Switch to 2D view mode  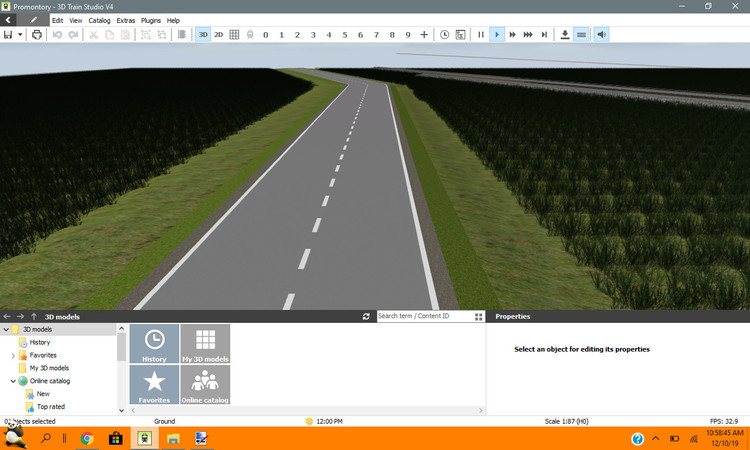point(219,34)
